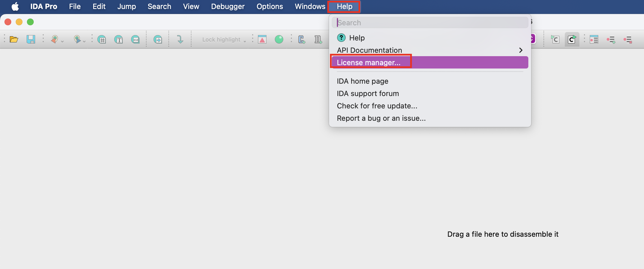Click the delete breakpoint icon with X
The height and width of the screenshot is (269, 644).
click(628, 40)
